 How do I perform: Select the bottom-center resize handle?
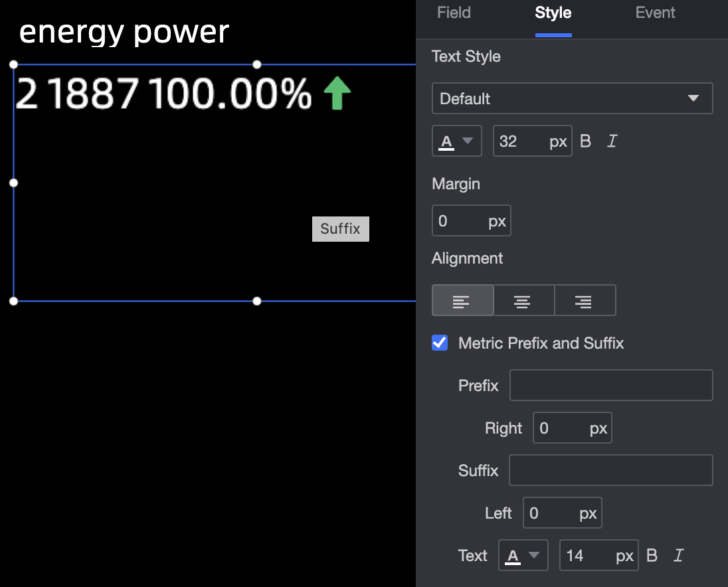pos(257,301)
